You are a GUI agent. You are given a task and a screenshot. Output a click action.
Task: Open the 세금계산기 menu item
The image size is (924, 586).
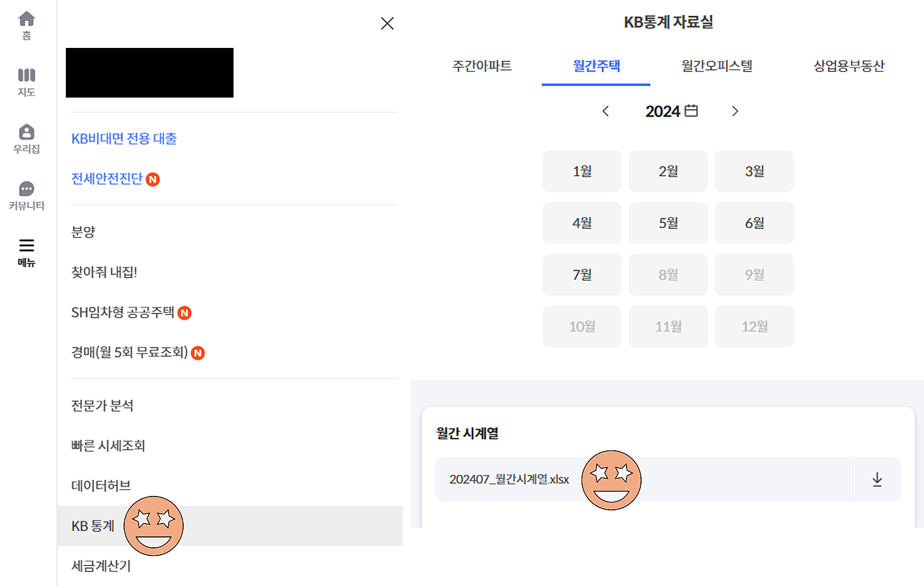[x=101, y=566]
